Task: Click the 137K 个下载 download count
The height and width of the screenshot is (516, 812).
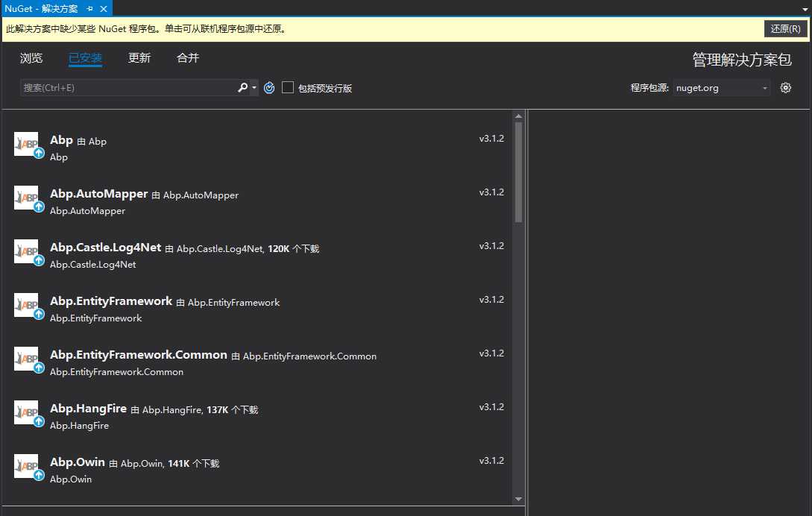Action: pos(233,410)
